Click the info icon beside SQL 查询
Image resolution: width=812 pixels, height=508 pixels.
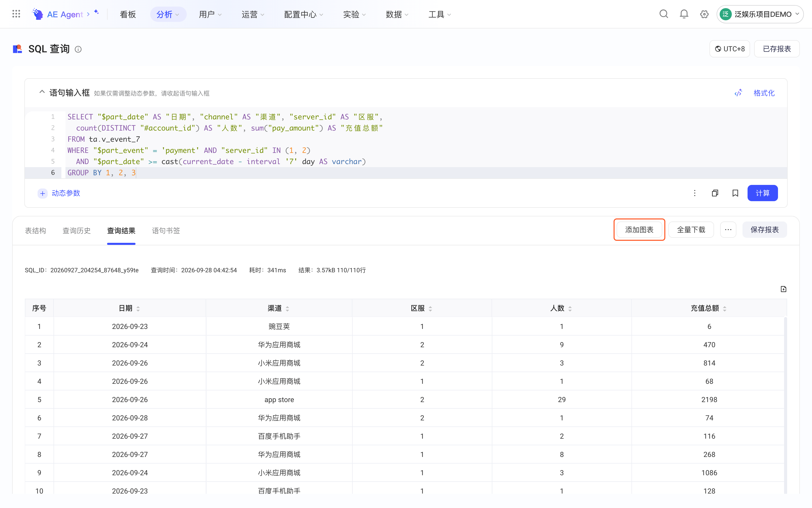(78, 49)
